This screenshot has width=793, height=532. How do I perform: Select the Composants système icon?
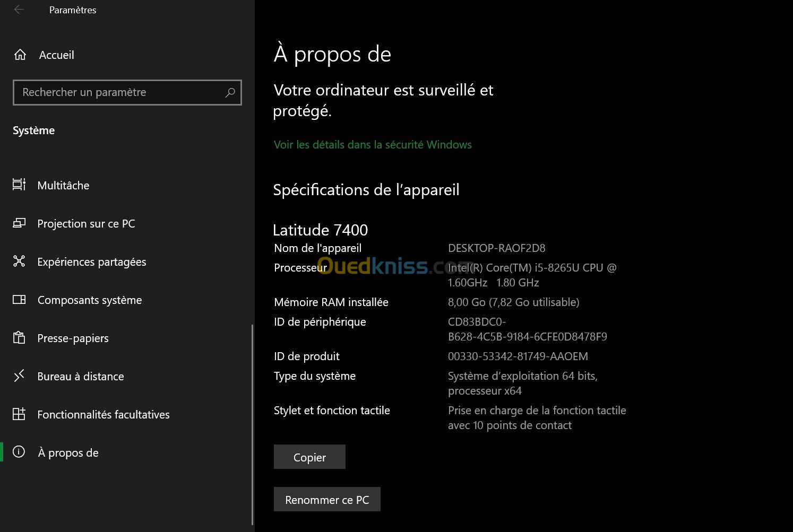coord(19,300)
